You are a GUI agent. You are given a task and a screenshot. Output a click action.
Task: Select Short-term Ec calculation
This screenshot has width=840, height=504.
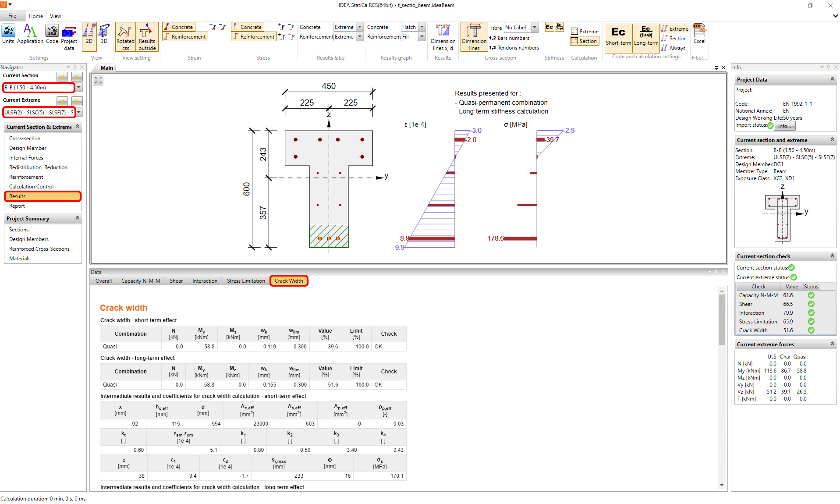[x=618, y=35]
